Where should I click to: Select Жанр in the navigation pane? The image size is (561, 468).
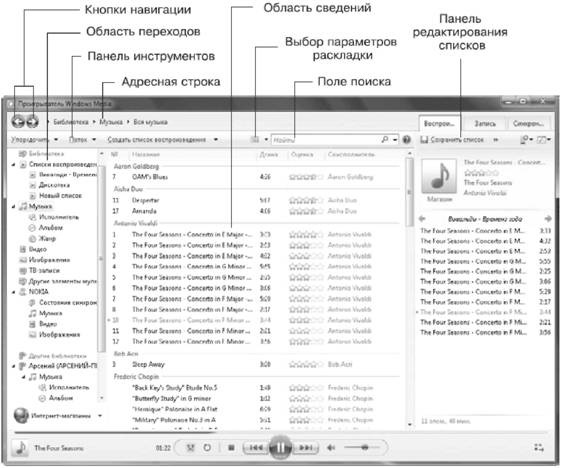47,238
